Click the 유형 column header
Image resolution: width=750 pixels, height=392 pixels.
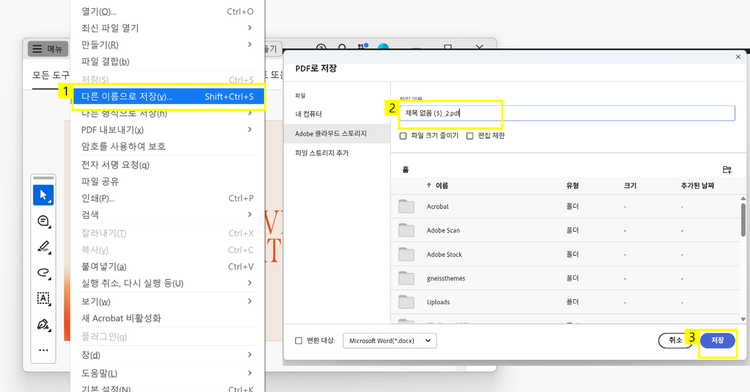[573, 185]
